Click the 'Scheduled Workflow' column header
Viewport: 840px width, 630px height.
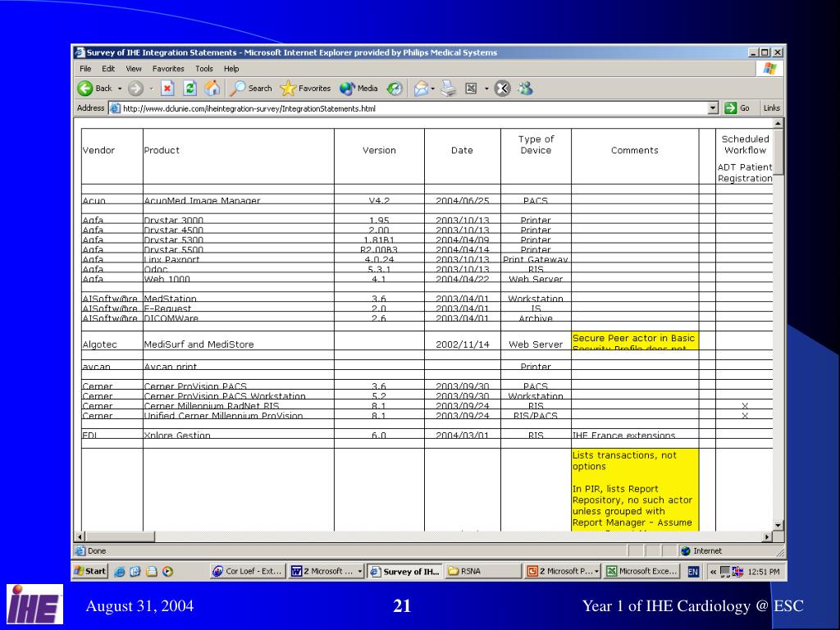[x=745, y=144]
